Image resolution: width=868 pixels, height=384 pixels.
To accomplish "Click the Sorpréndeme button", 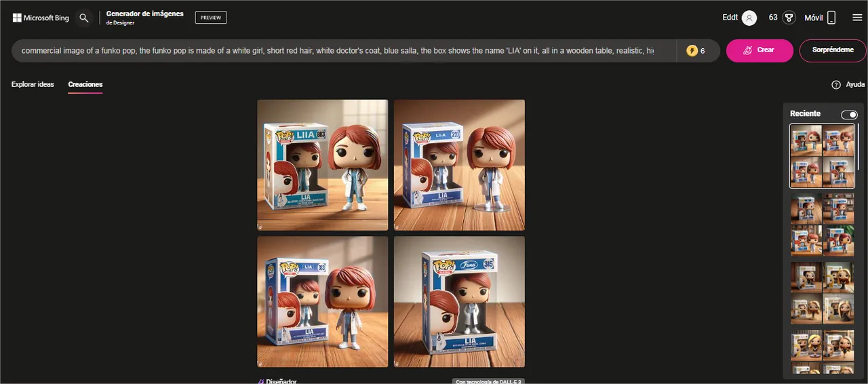I will point(833,50).
